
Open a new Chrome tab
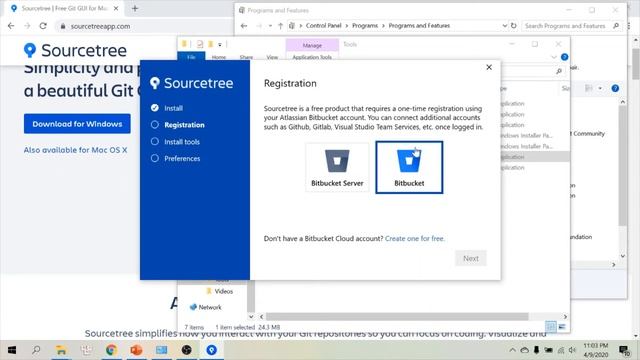tap(135, 8)
